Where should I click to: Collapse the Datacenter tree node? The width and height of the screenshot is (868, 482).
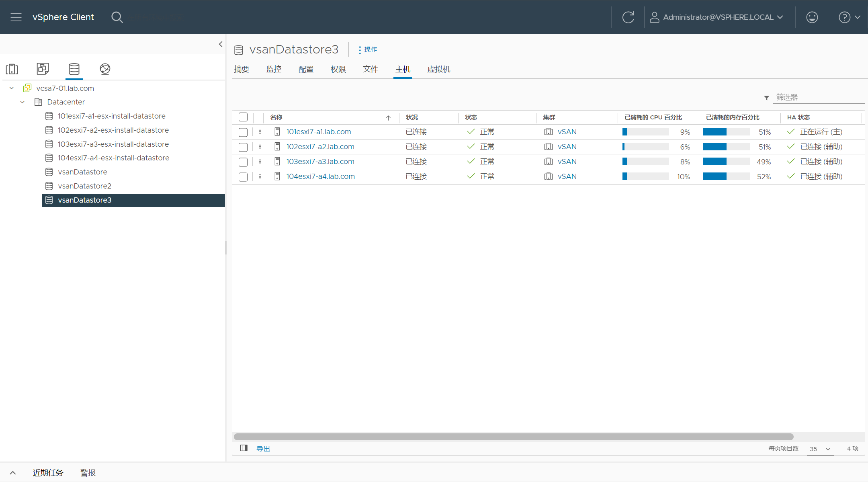[x=23, y=102]
